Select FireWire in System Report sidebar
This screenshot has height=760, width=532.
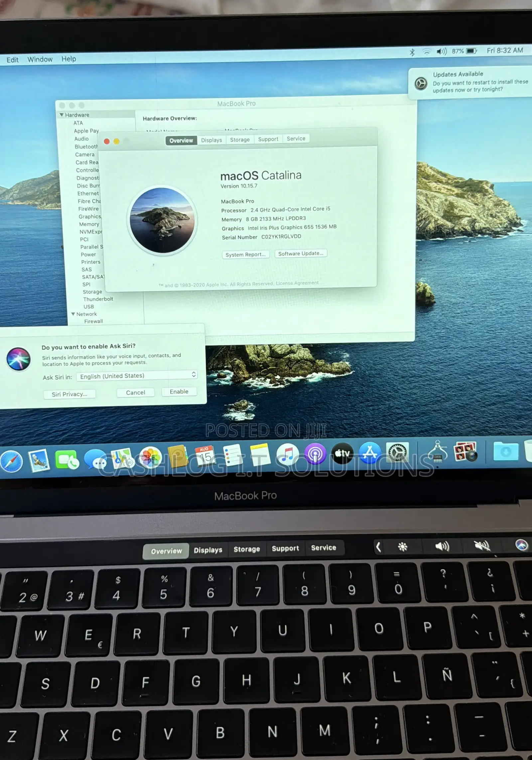(x=88, y=209)
